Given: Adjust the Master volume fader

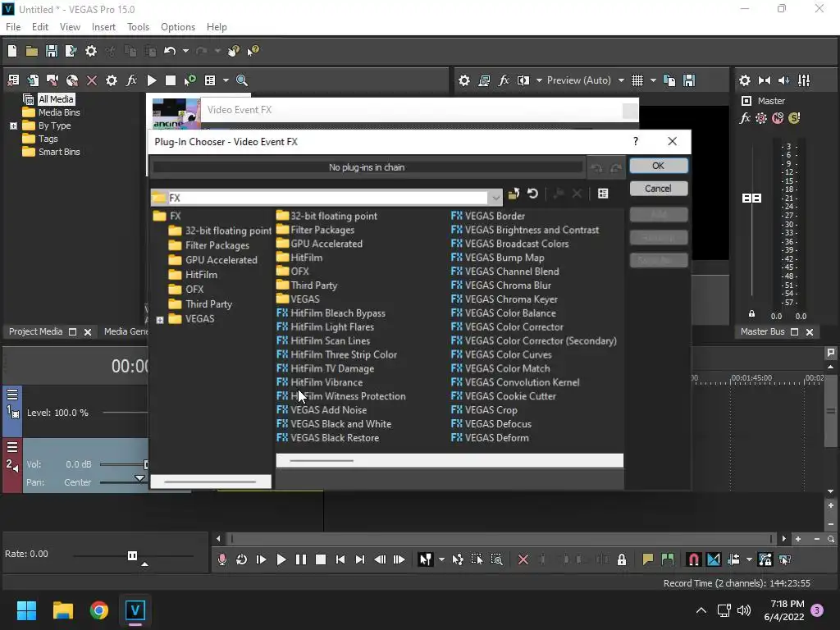Looking at the screenshot, I should [x=751, y=199].
